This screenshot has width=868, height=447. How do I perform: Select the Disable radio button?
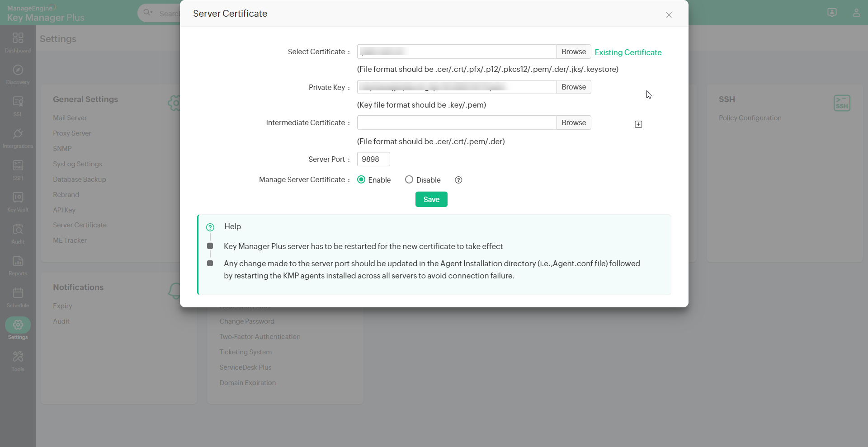pyautogui.click(x=409, y=179)
